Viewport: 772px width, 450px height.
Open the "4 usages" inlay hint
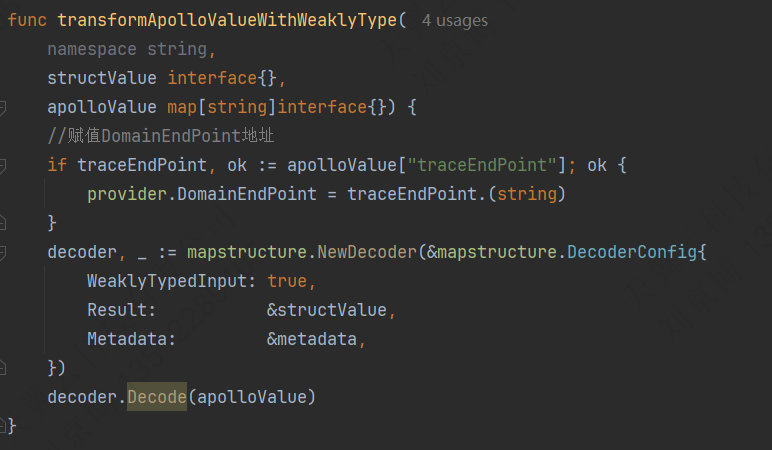pos(454,21)
